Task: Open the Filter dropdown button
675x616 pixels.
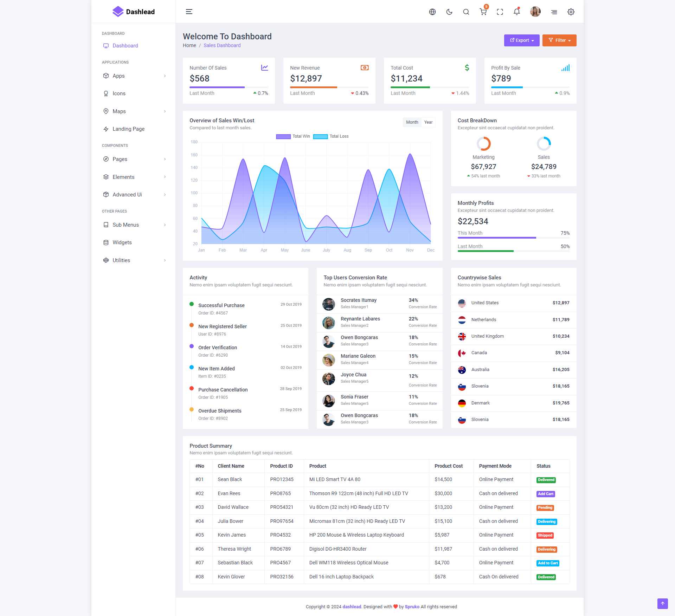Action: tap(559, 40)
